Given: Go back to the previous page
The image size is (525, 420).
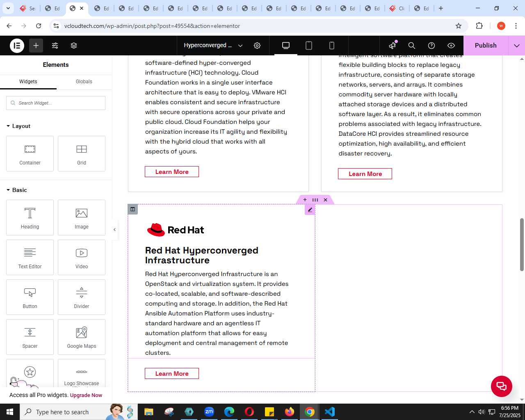Looking at the screenshot, I should (9, 26).
